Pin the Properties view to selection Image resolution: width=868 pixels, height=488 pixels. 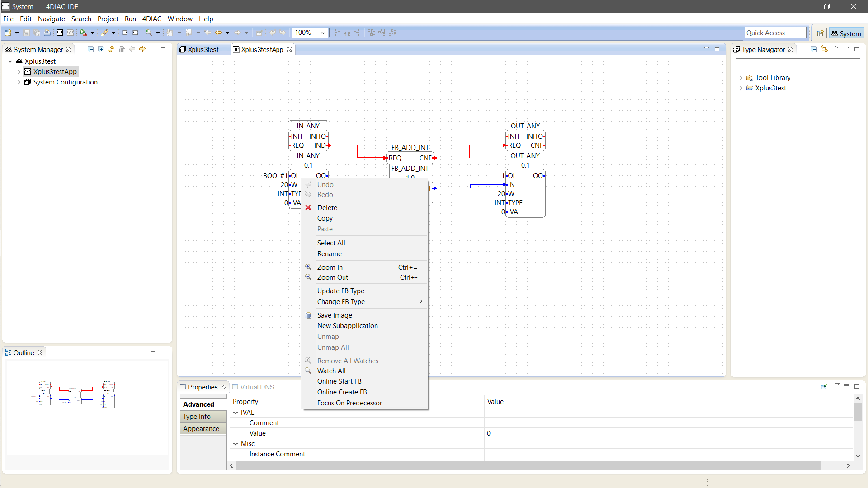tap(824, 387)
